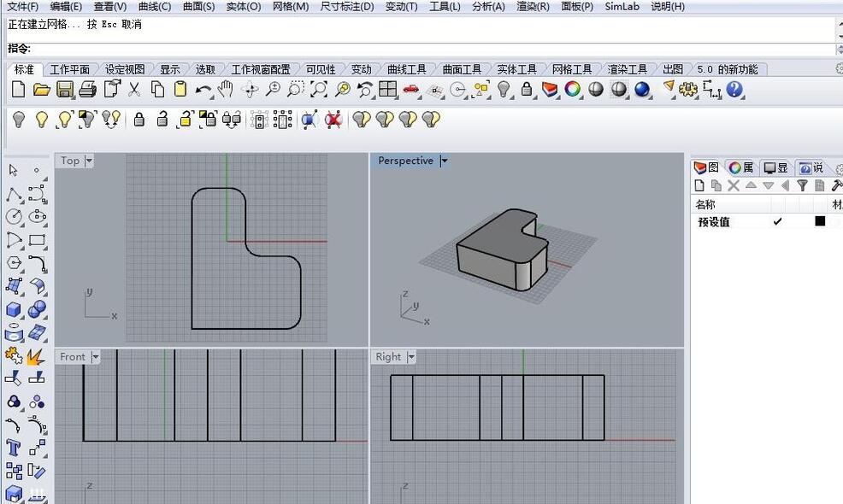Open the four-viewport layout icon
Screen dimensions: 843x504
[x=387, y=89]
